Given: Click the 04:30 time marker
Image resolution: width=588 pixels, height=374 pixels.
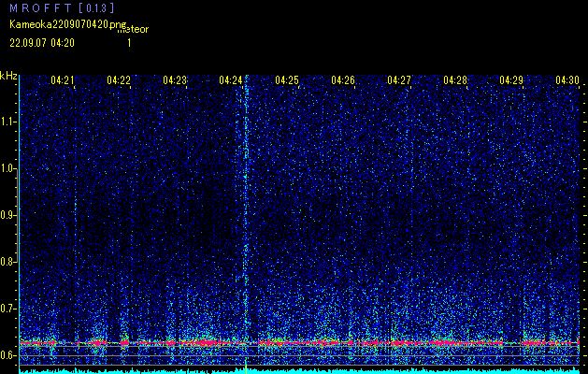Looking at the screenshot, I should (567, 79).
